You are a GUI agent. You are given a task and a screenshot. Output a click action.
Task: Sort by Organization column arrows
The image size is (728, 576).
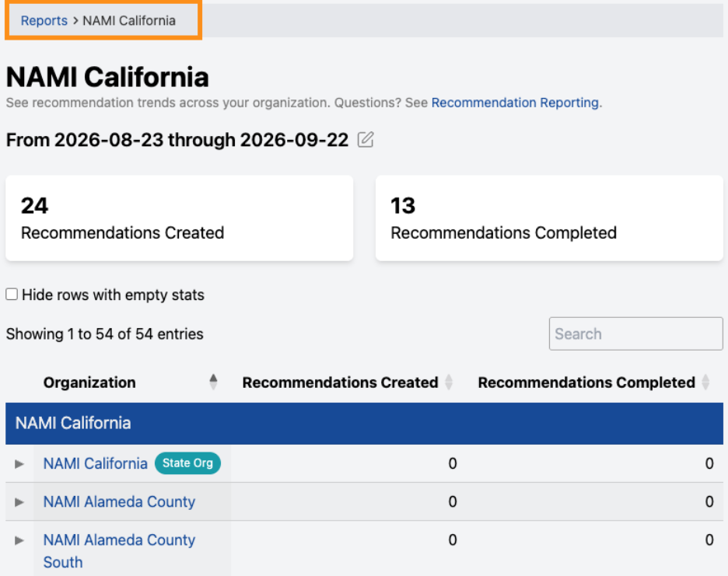(x=213, y=382)
